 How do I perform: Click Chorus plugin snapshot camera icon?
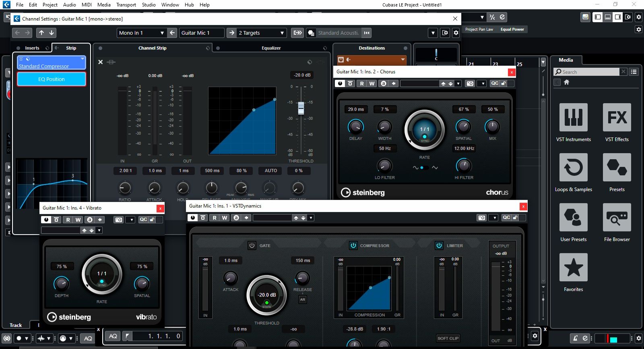tap(470, 83)
